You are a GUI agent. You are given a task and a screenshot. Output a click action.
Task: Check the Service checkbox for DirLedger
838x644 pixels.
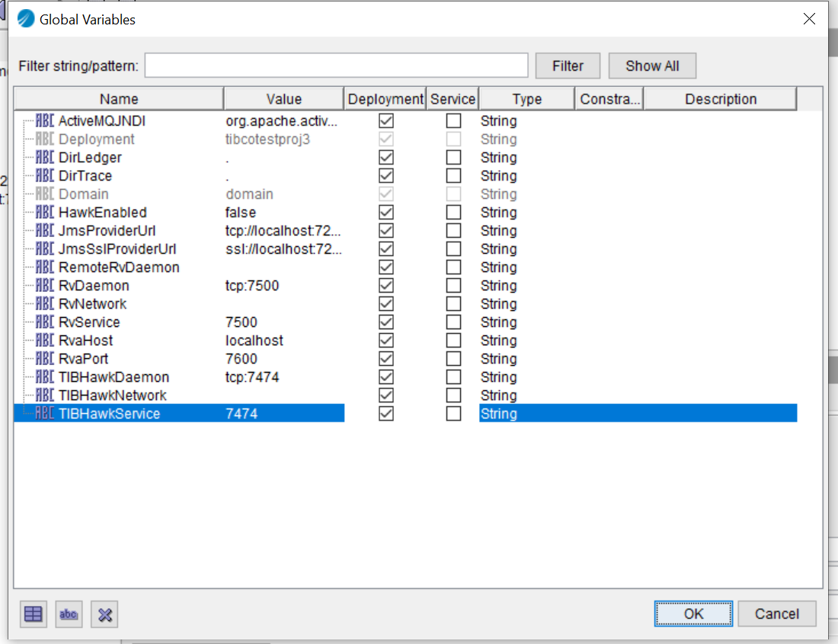454,157
